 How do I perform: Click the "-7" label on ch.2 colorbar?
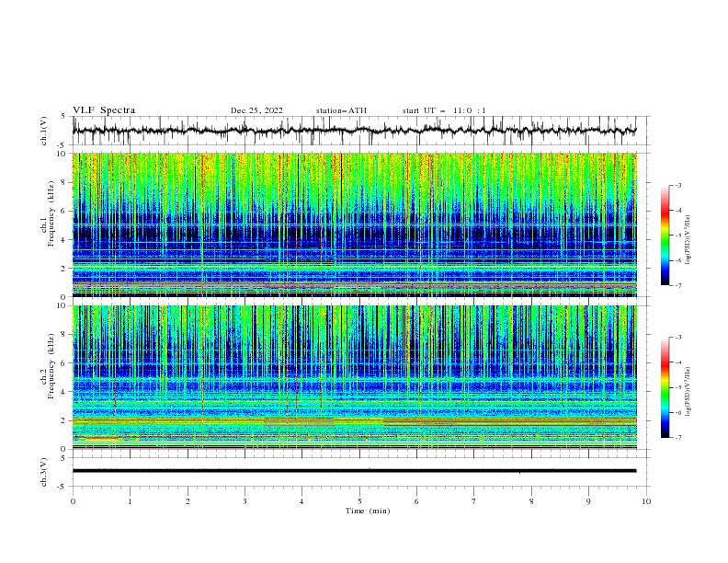(678, 438)
